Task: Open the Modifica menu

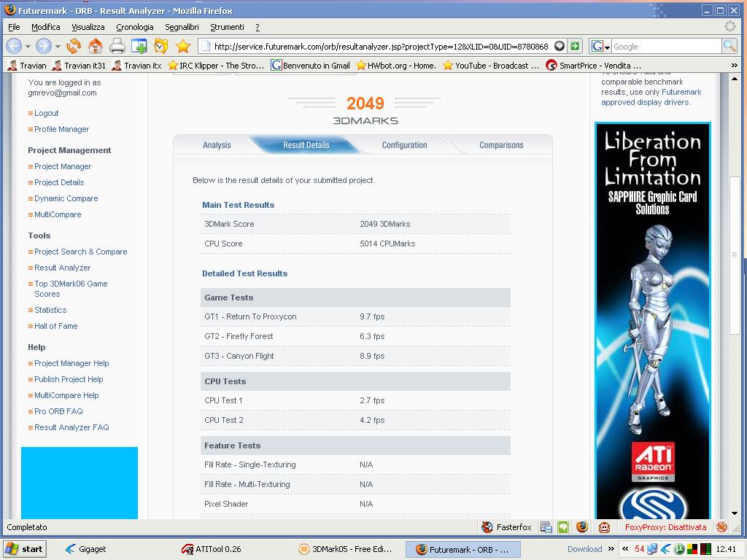Action: (x=46, y=27)
